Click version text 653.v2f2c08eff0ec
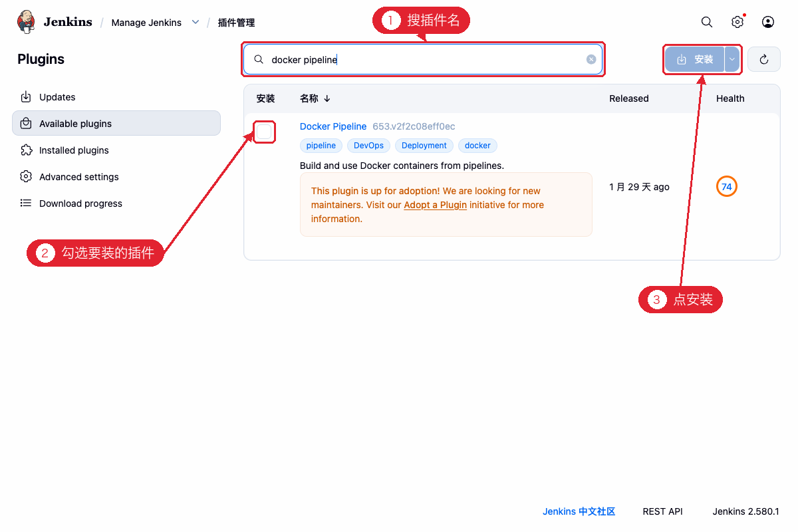The image size is (798, 532). coord(414,126)
